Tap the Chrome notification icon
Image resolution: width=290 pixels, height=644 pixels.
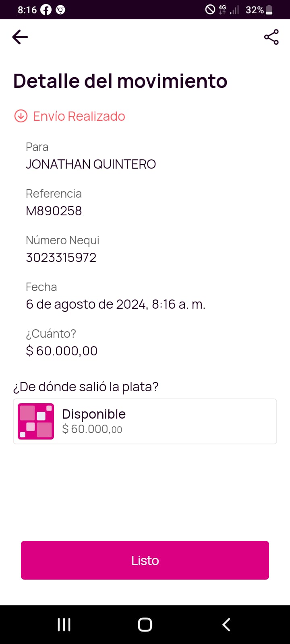pos(60,10)
